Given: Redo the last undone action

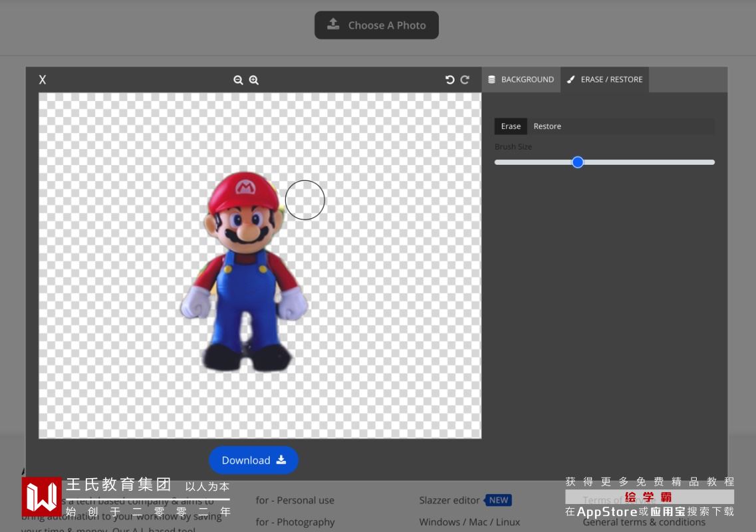Looking at the screenshot, I should coord(465,80).
